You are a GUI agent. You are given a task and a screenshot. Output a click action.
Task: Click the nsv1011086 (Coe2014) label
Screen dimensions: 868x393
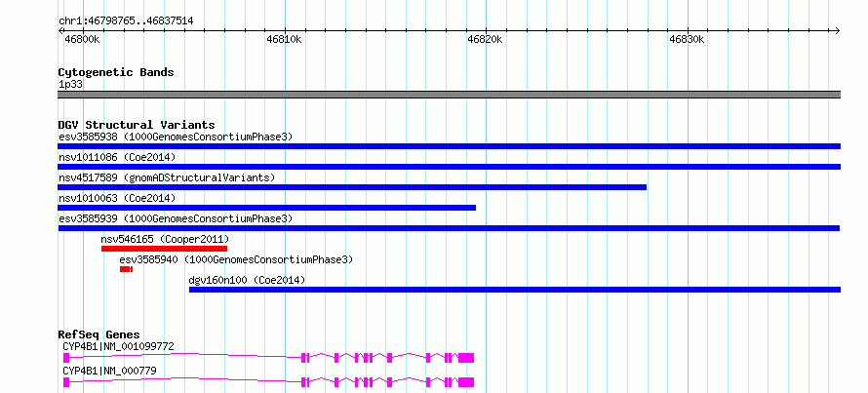pyautogui.click(x=117, y=157)
